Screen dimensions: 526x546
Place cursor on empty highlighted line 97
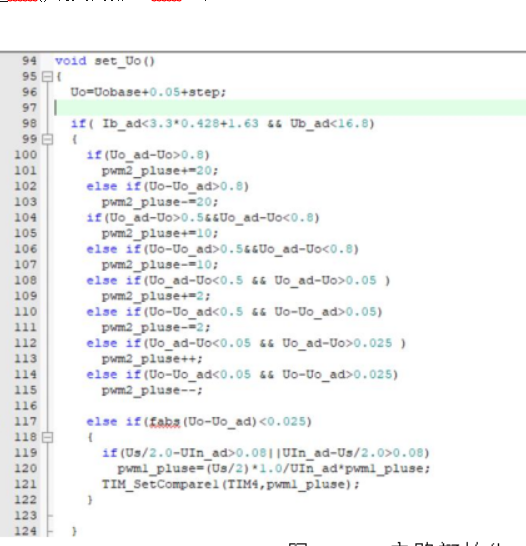290,108
